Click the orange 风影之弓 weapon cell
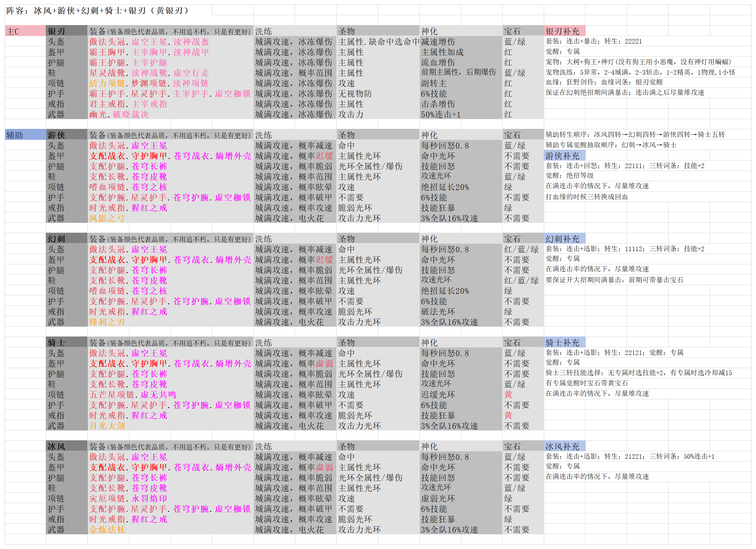 click(107, 218)
